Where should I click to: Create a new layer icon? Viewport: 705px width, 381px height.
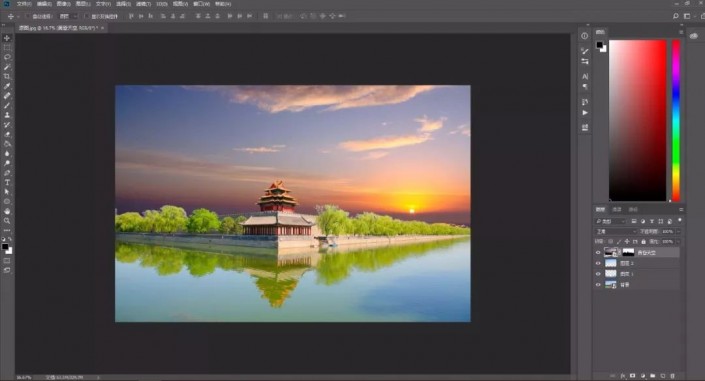(662, 376)
